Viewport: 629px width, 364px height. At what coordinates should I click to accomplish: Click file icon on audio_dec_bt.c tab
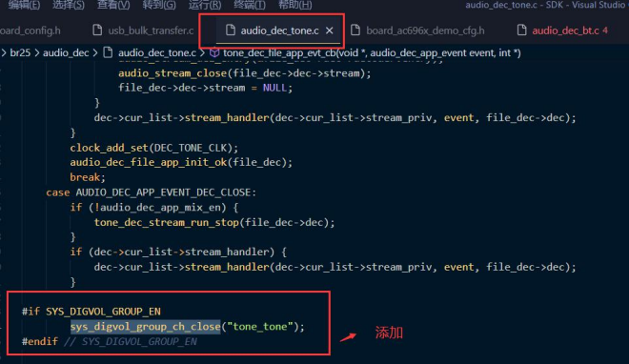pos(521,30)
